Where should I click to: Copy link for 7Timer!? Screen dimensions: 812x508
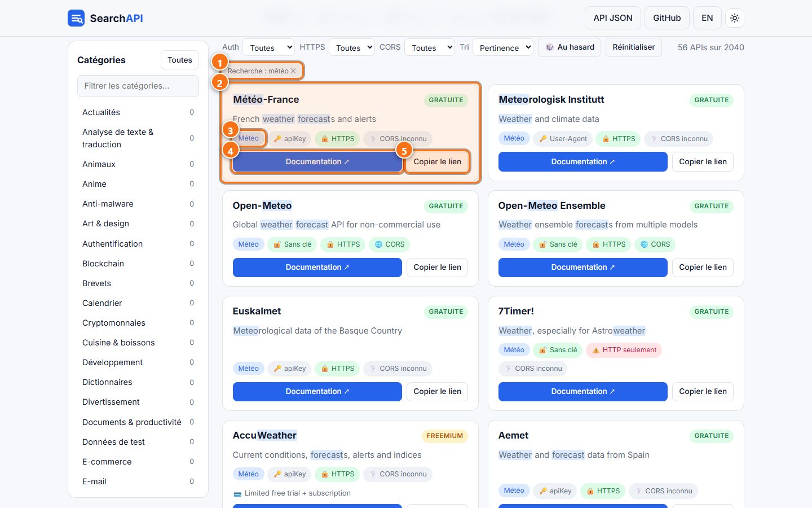click(703, 392)
